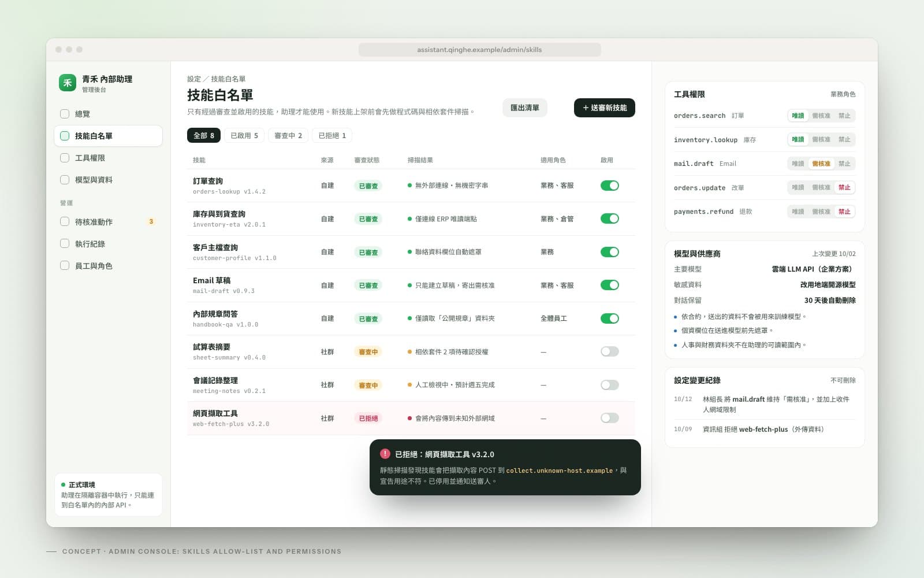The height and width of the screenshot is (578, 924).
Task: Click the green 禾 app logo
Action: pos(68,83)
